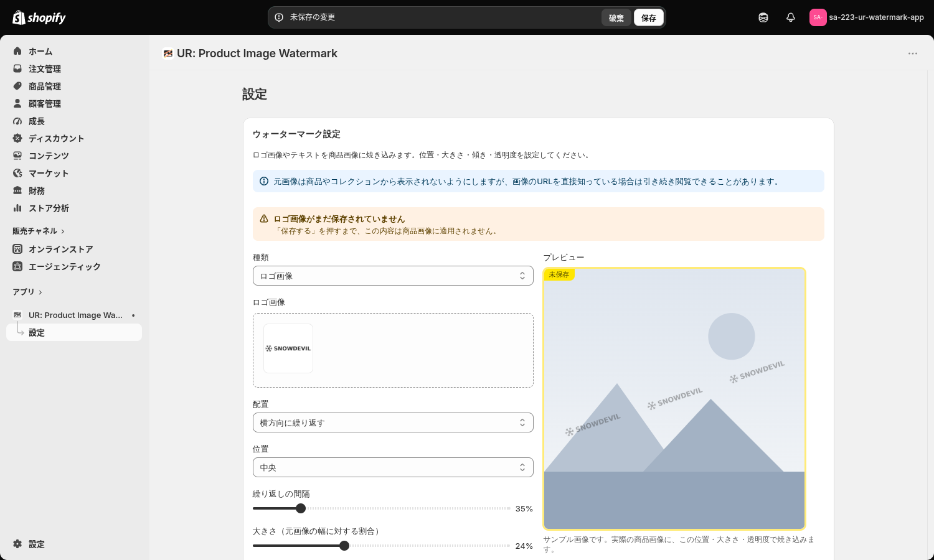Expand the 販売チャネル section

39,231
